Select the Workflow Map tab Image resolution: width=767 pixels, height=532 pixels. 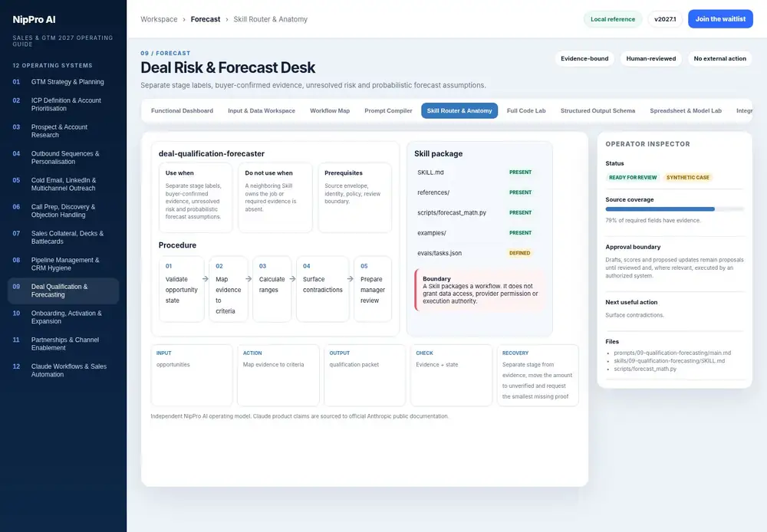click(x=330, y=110)
